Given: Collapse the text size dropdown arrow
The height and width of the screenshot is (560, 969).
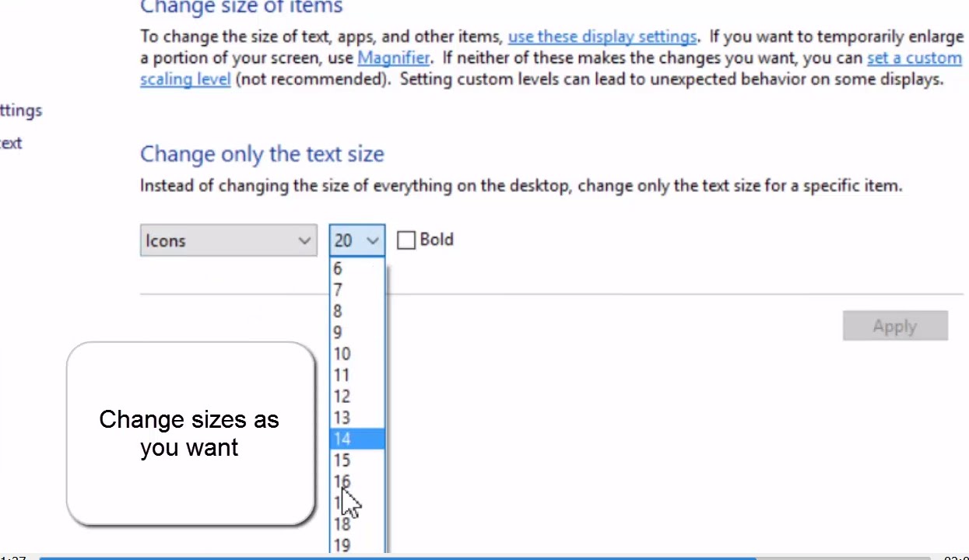Looking at the screenshot, I should coord(372,240).
